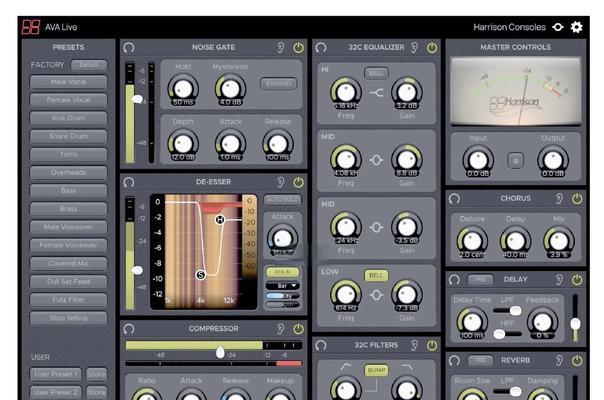Reset the De-Esser module

click(x=129, y=182)
